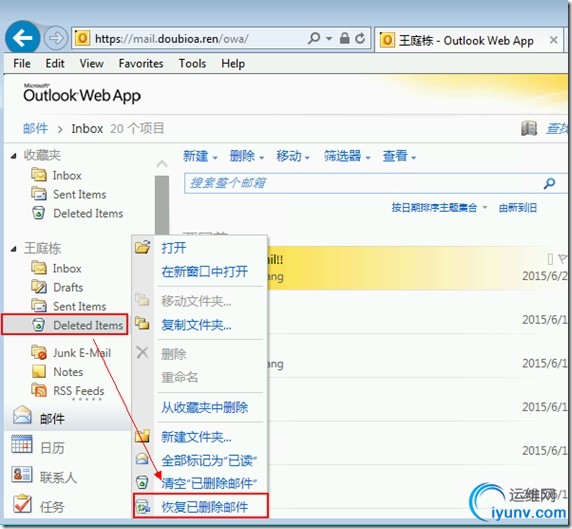572x529 pixels.
Task: Switch to the 任务 tasks module
Action: pos(52,507)
